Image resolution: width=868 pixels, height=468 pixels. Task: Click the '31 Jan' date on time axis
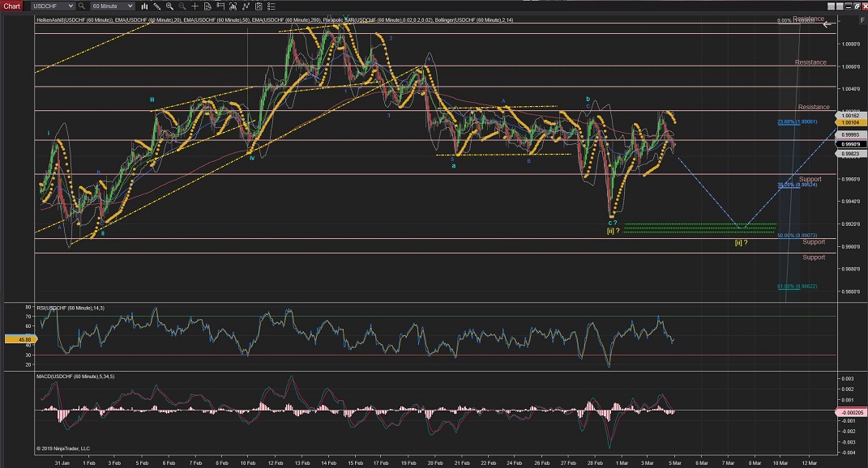pos(62,463)
